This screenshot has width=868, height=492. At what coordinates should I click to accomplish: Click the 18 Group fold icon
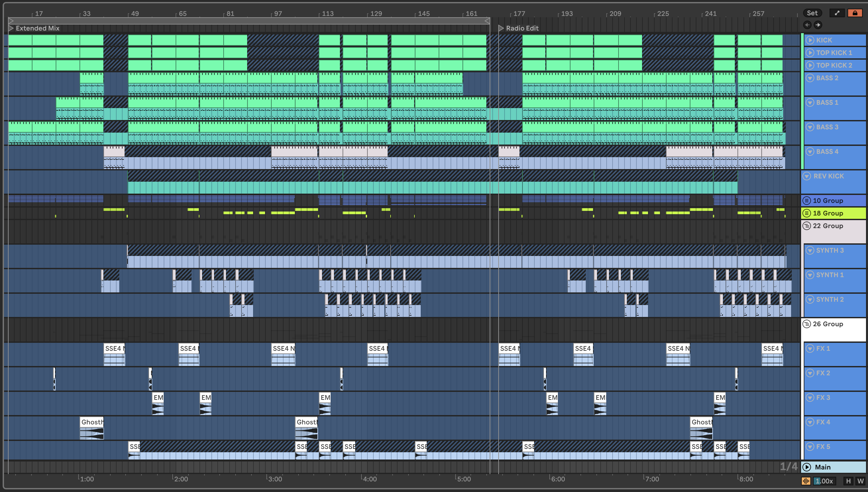(807, 213)
